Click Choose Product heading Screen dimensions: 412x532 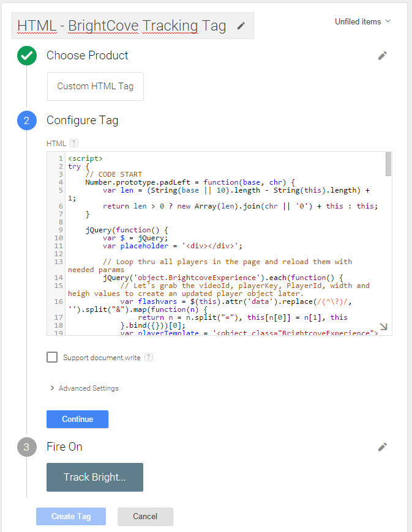(88, 55)
